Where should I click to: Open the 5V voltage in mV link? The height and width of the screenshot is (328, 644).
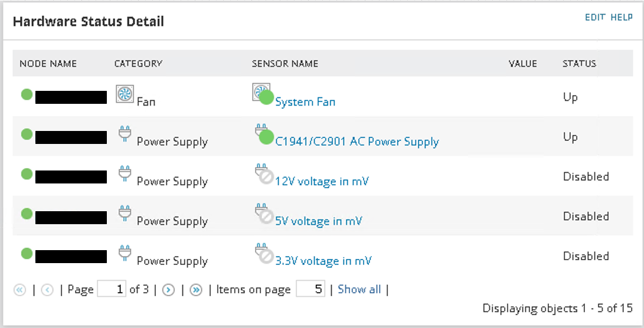(x=319, y=221)
